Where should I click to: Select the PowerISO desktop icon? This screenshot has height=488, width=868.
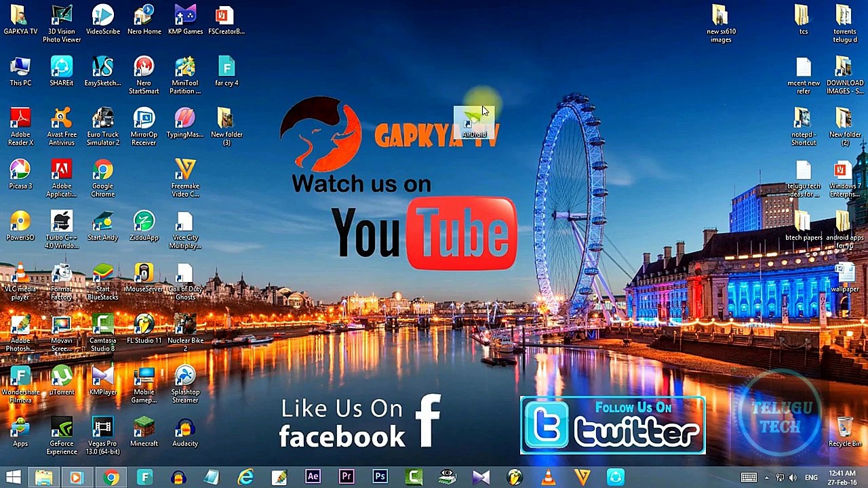20,226
